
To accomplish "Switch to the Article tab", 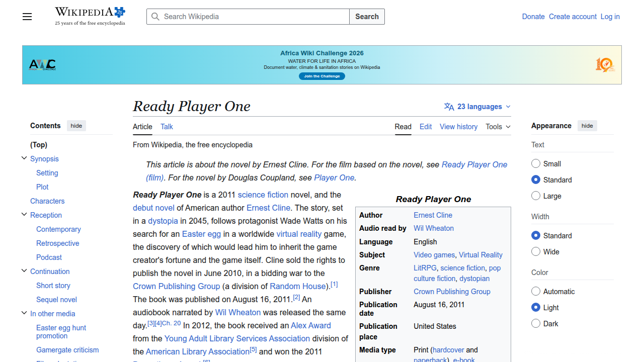I will 142,127.
